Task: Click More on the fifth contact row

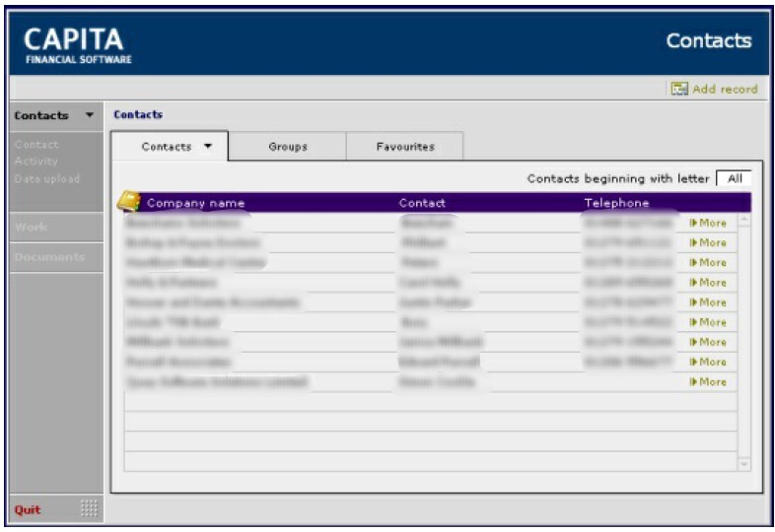Action: [x=708, y=302]
